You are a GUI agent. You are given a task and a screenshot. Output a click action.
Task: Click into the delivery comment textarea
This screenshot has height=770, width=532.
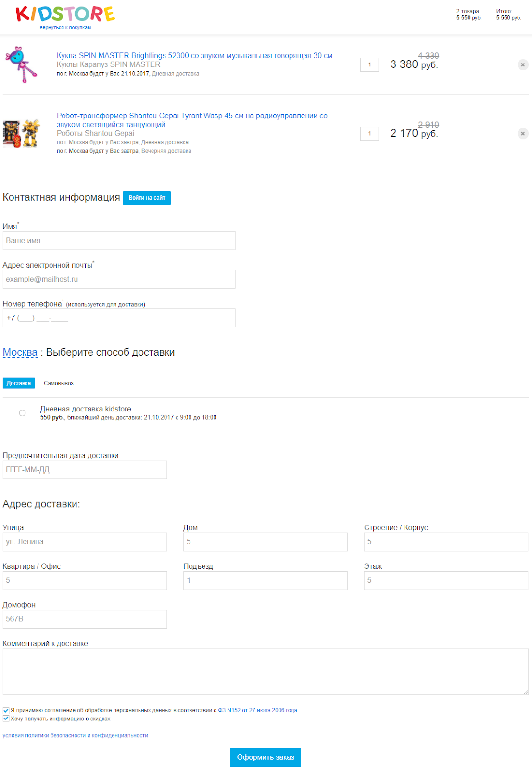tap(266, 671)
